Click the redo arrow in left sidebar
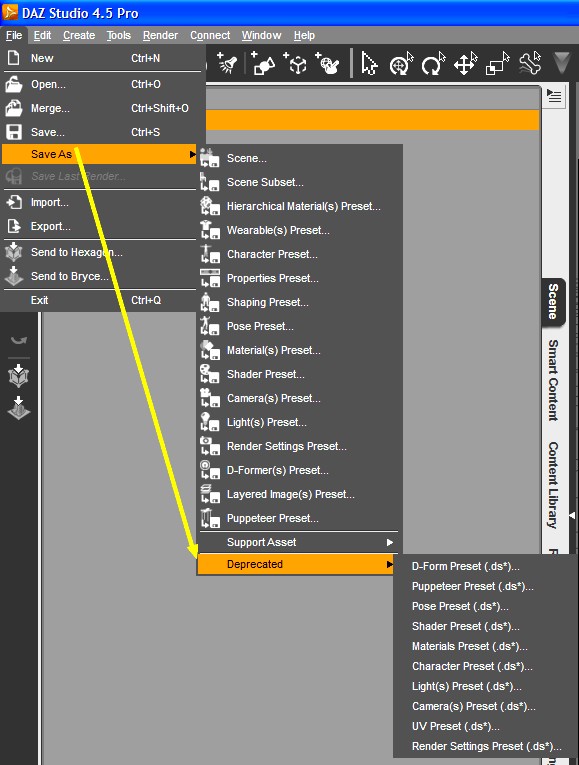Screen dimensions: 579x765 tap(19, 340)
